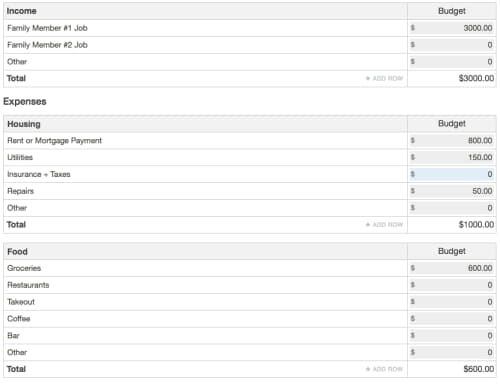This screenshot has height=384, width=500.
Task: Select the Bar budget field
Action: click(452, 335)
